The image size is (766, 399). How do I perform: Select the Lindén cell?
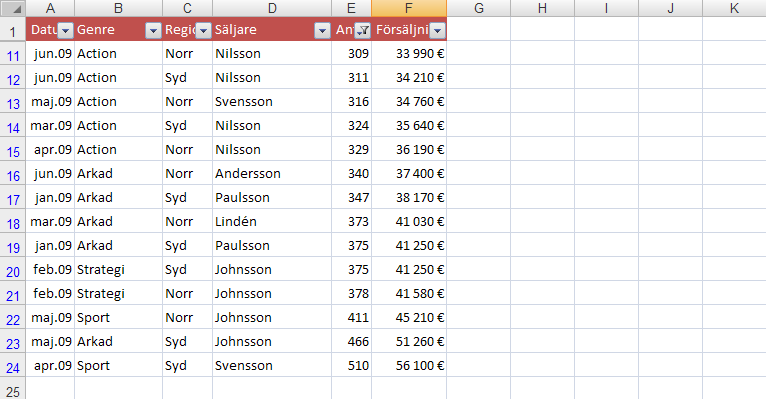(272, 221)
